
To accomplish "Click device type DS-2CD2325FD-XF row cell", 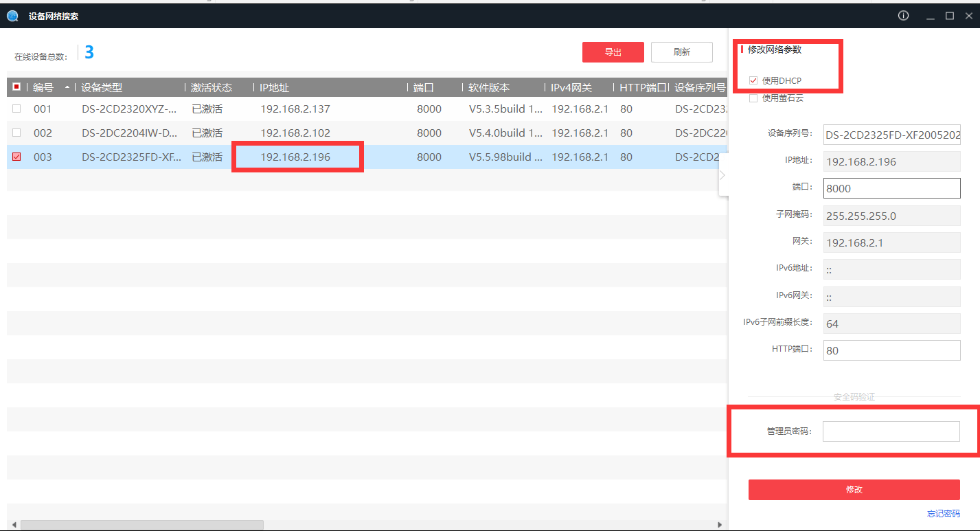I will click(x=132, y=157).
